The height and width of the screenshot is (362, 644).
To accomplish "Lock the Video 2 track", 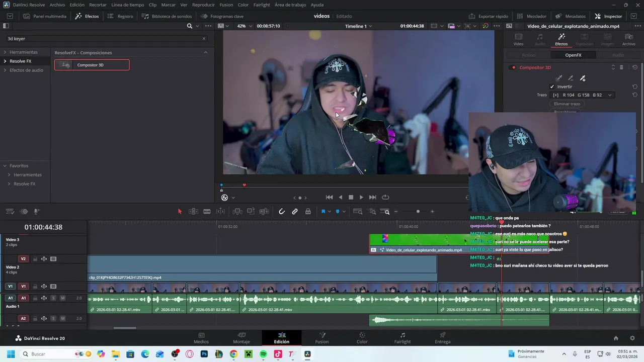I will click(35, 259).
